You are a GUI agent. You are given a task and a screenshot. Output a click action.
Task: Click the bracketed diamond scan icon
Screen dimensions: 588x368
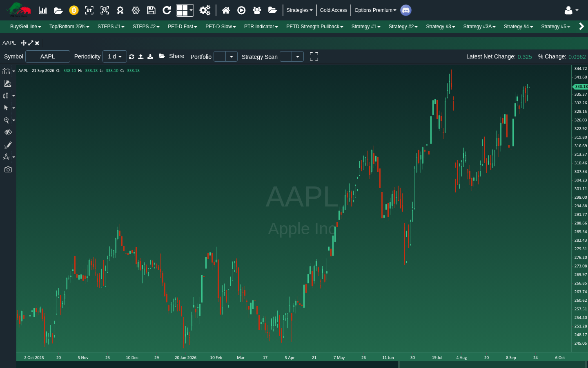pyautogui.click(x=105, y=10)
